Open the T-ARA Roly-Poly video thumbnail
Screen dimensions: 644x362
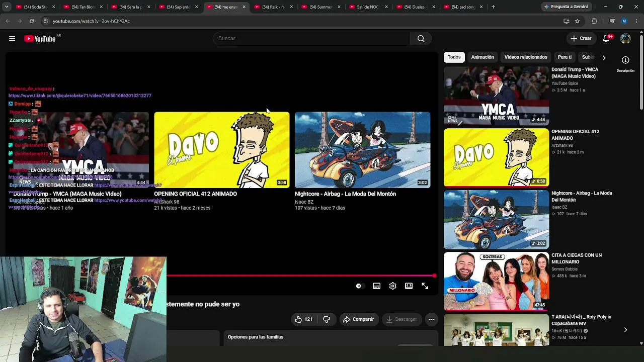coord(496,330)
